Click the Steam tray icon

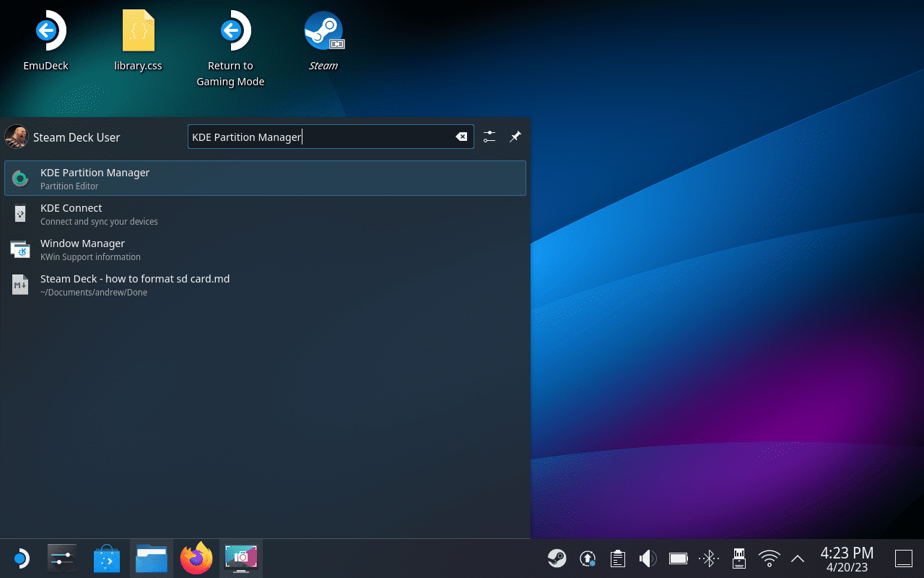pyautogui.click(x=557, y=558)
